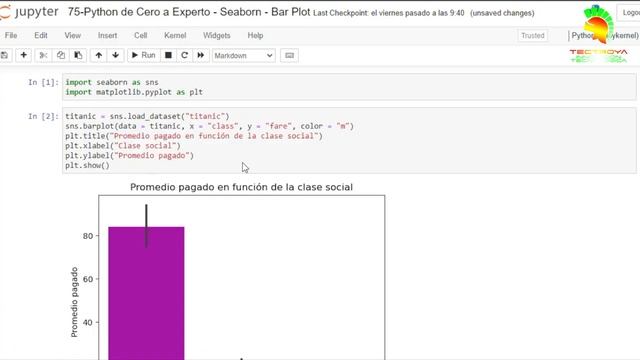
Task: Open the Cell menu
Action: pyautogui.click(x=140, y=36)
